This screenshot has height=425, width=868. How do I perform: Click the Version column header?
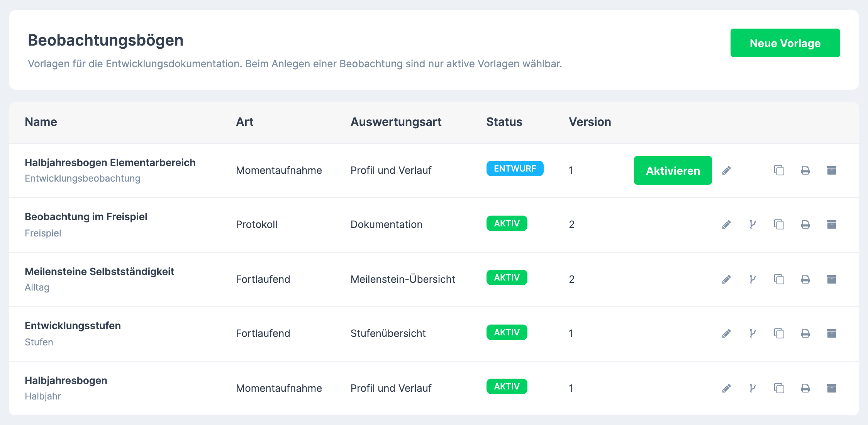tap(590, 122)
